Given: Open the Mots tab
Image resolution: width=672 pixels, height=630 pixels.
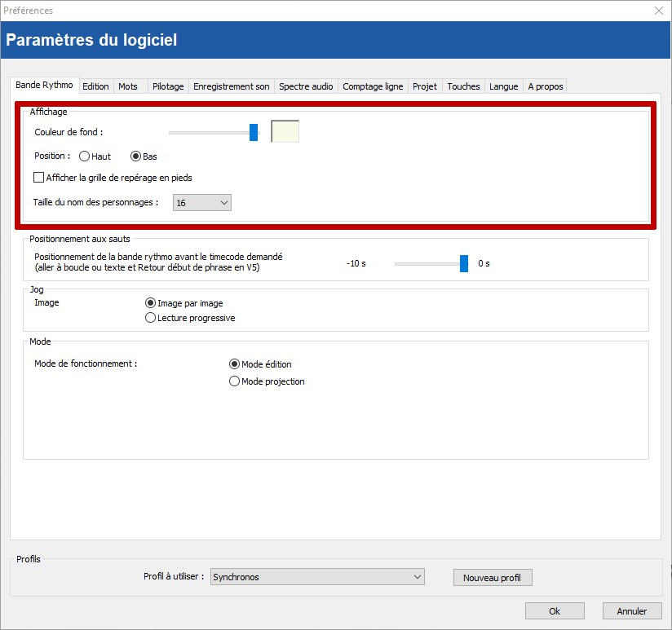Looking at the screenshot, I should (128, 86).
